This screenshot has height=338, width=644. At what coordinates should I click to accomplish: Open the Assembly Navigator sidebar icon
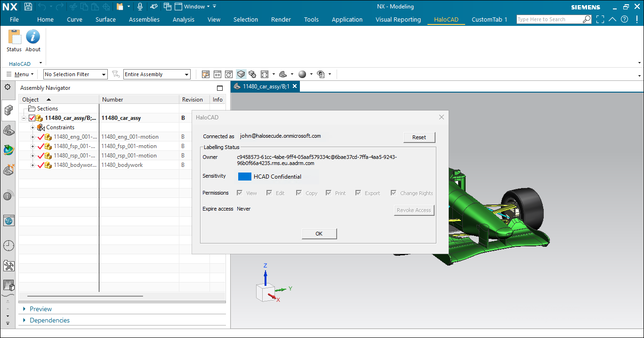click(x=8, y=110)
